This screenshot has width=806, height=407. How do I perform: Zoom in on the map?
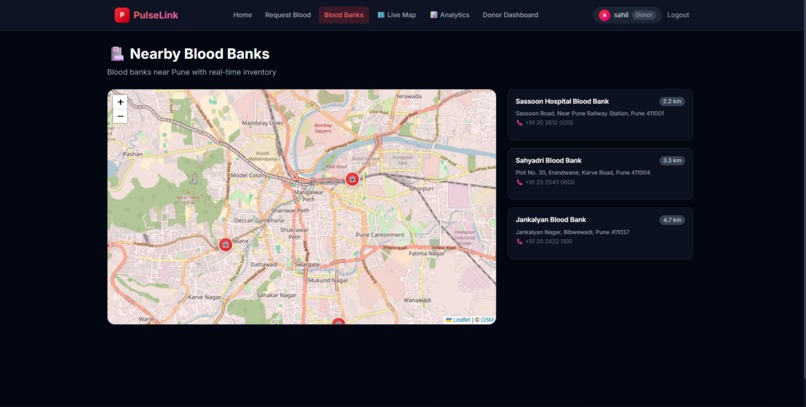(120, 102)
